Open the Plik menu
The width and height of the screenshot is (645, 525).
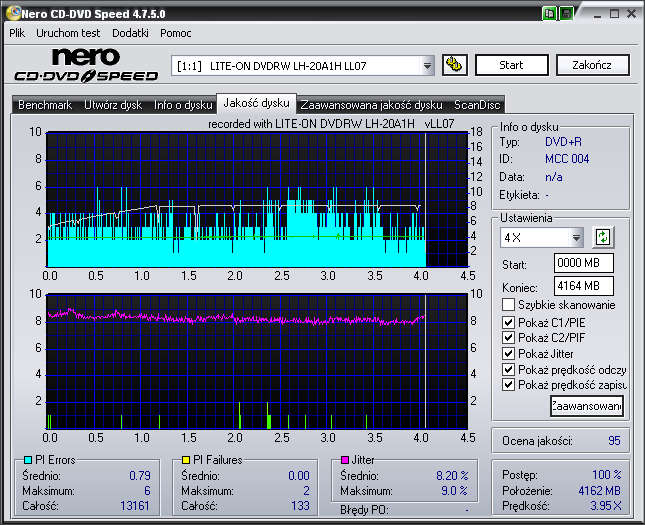point(17,33)
